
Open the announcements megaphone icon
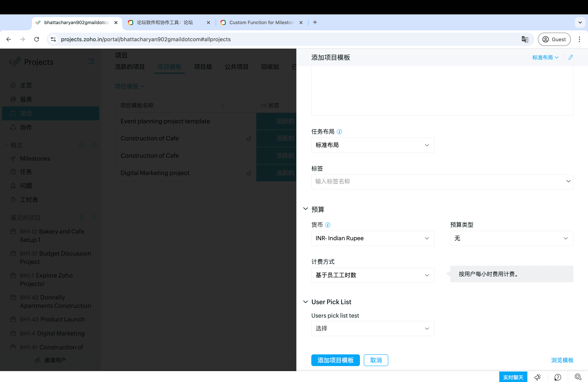(x=537, y=377)
